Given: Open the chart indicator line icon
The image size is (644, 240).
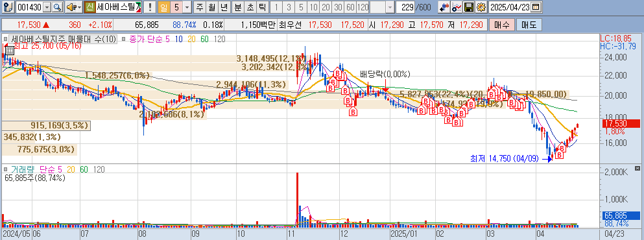Looking at the screenshot, I should (456, 7).
